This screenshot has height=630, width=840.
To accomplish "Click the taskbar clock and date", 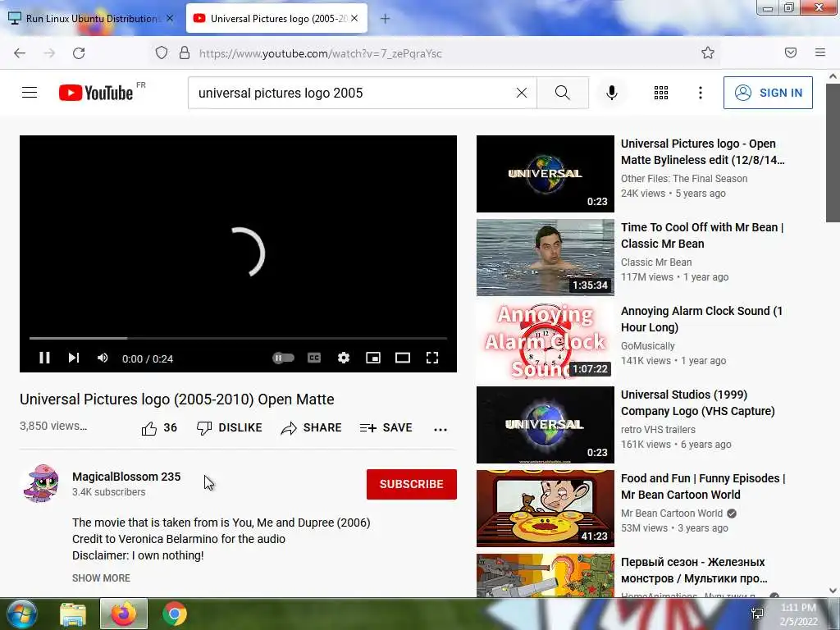I will (x=798, y=614).
